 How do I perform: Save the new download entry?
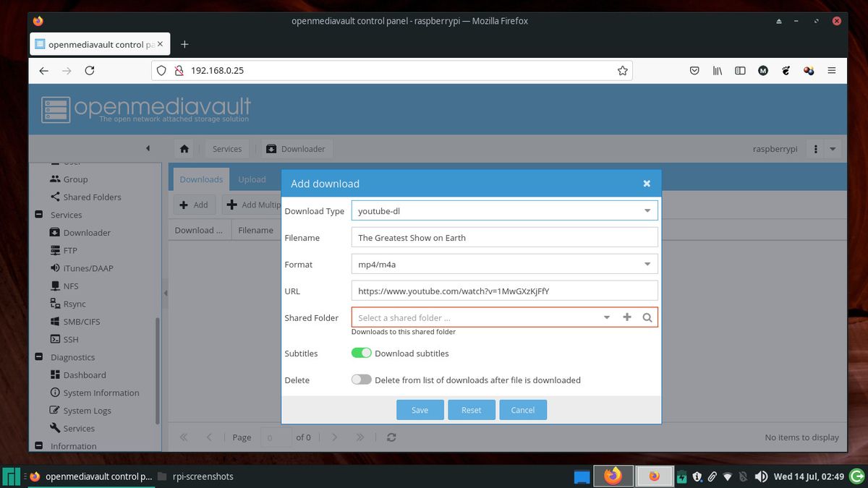(x=420, y=409)
